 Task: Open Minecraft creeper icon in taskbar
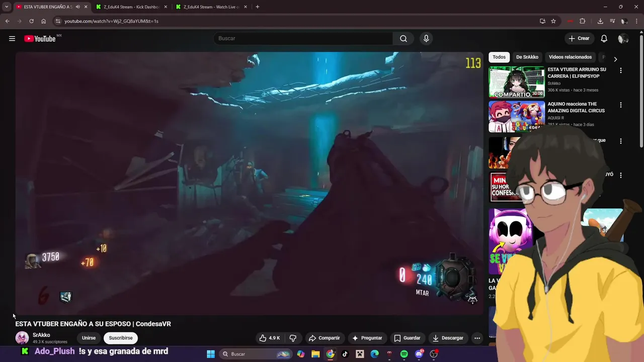[x=360, y=354]
